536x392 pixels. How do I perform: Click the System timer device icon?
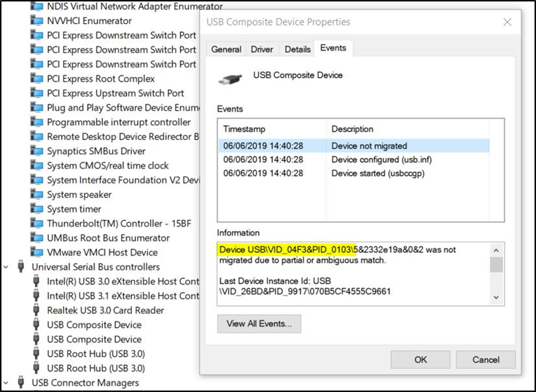click(x=36, y=209)
